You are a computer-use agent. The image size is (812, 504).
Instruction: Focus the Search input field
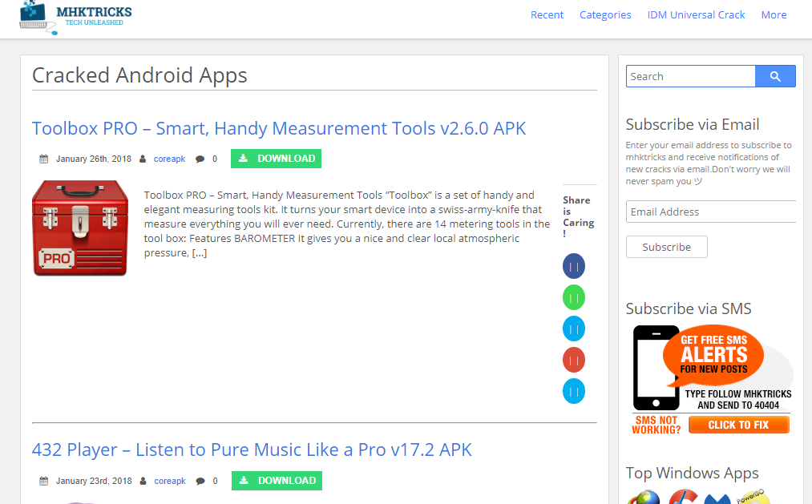[x=690, y=76]
